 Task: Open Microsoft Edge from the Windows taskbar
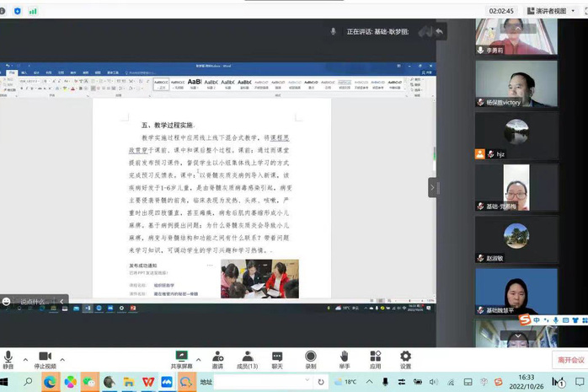pyautogui.click(x=50, y=382)
